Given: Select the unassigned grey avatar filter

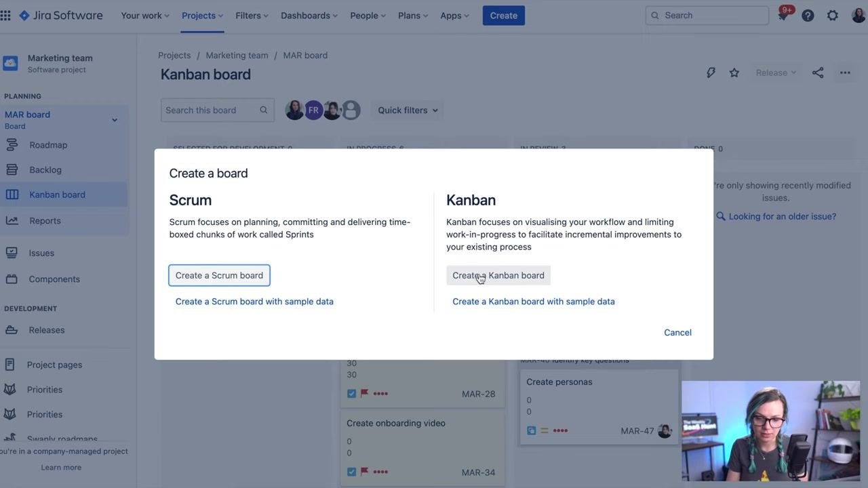Looking at the screenshot, I should click(x=351, y=110).
